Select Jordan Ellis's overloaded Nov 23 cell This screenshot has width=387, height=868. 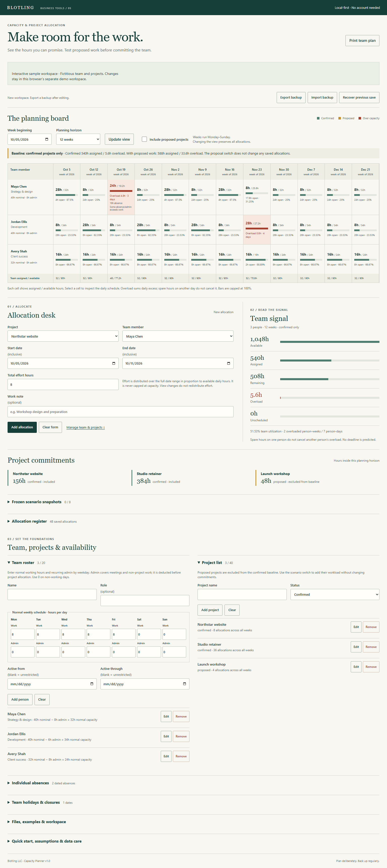pyautogui.click(x=257, y=229)
